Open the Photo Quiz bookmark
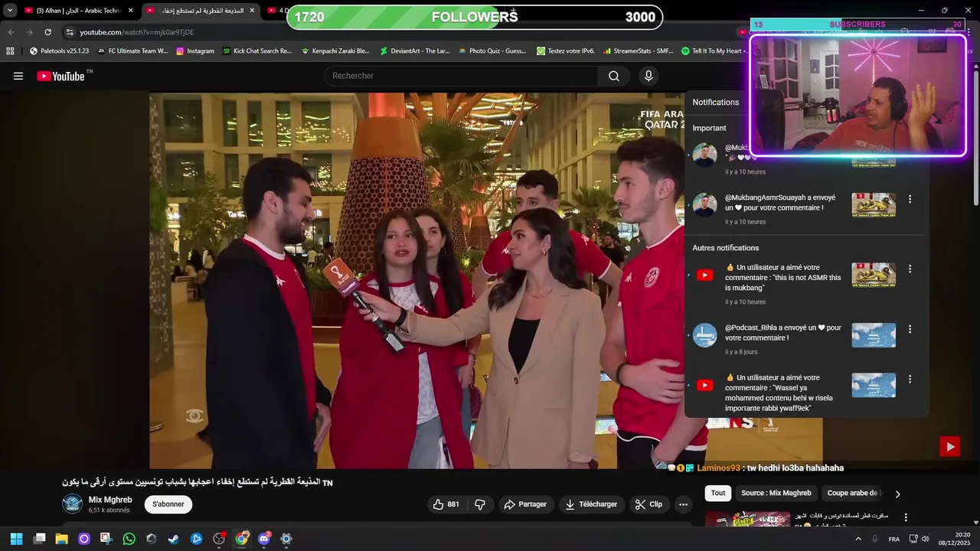 492,51
